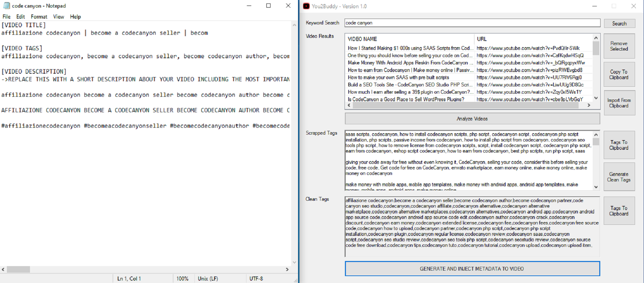Click the video list scroll-left arrow
Viewport: 644px width, 283px height.
point(349,105)
